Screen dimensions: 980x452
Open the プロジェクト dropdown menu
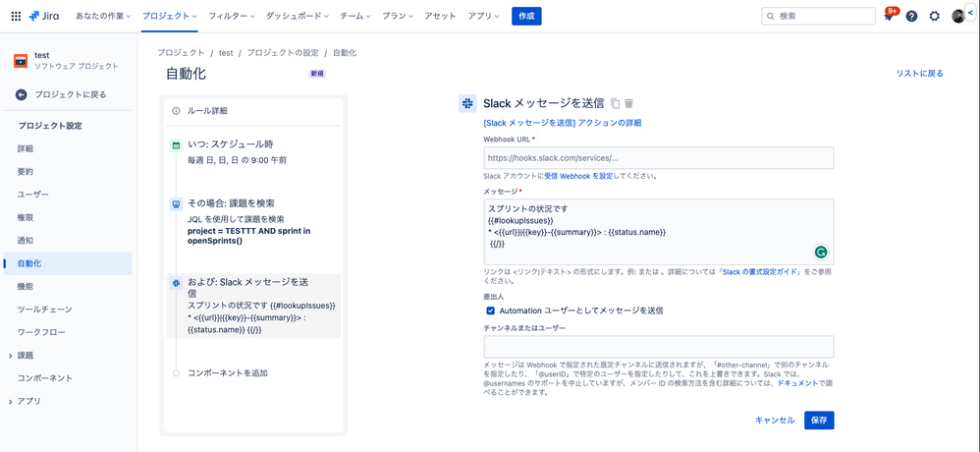click(x=169, y=17)
